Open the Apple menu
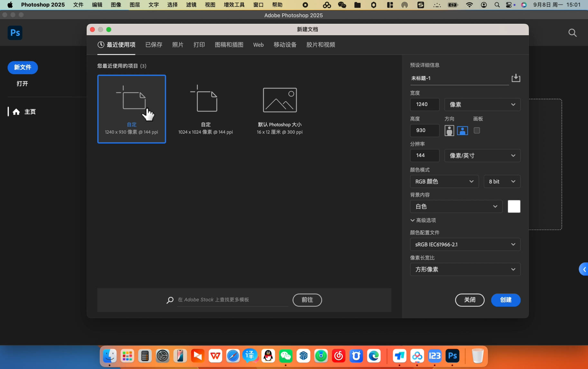 coord(10,5)
